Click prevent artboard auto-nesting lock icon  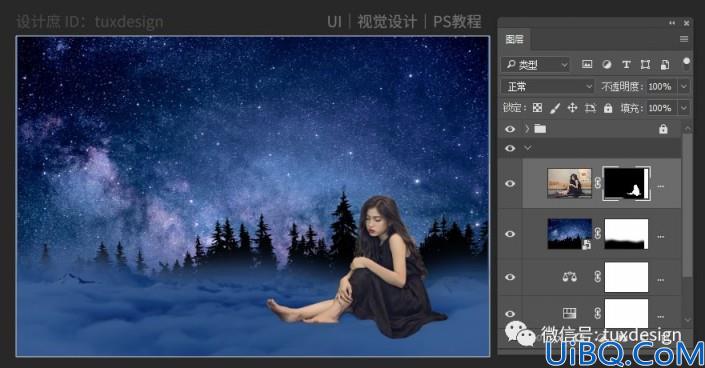point(590,108)
